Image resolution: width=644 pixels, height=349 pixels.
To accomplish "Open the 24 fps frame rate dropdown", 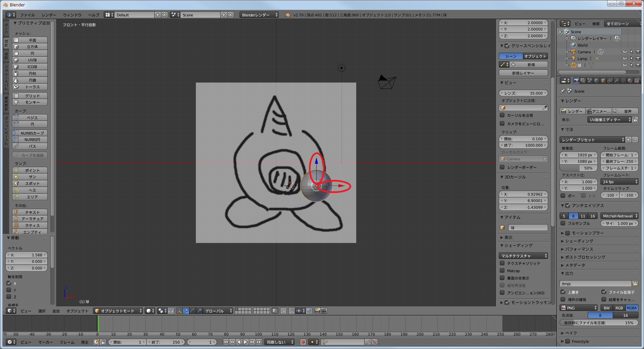I will pos(619,182).
